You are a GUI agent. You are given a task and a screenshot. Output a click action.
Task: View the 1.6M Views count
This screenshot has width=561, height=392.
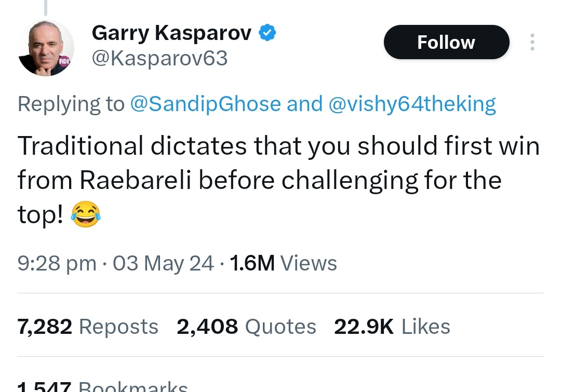tap(283, 263)
